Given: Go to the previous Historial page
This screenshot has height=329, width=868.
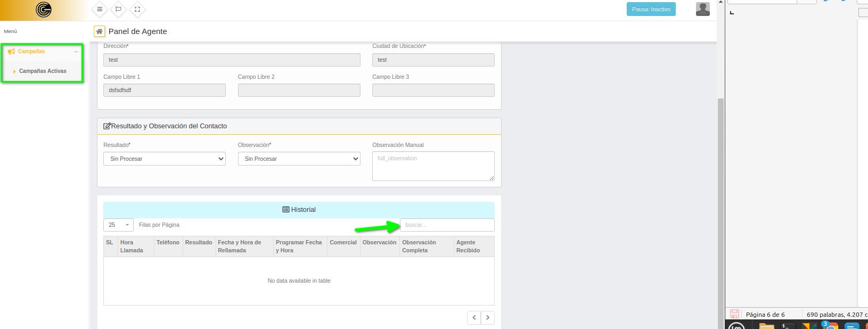Looking at the screenshot, I should click(x=474, y=318).
